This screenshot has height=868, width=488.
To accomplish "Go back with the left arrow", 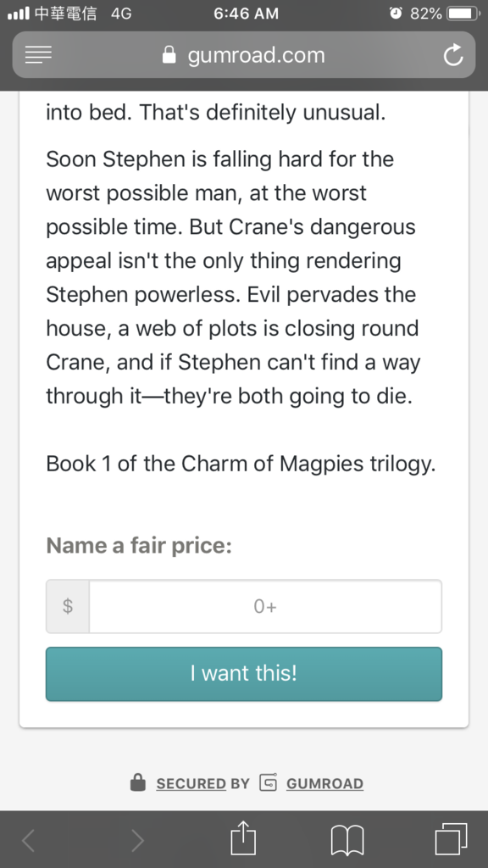I will [x=29, y=840].
